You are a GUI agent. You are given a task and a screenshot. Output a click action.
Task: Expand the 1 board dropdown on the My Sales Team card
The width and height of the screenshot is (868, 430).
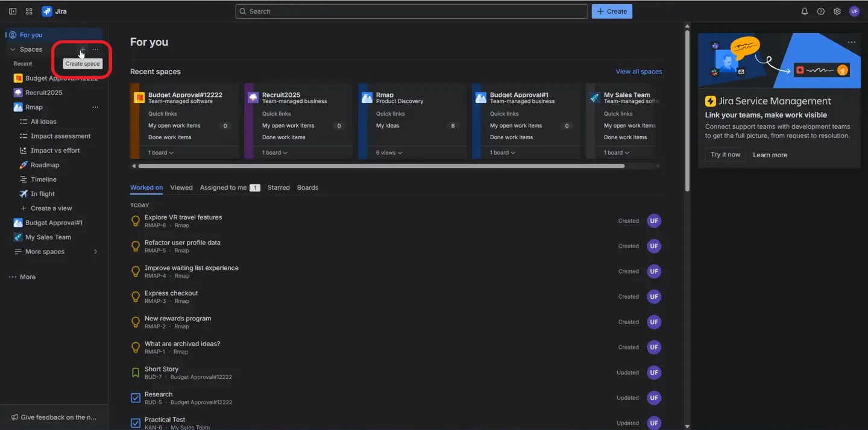pos(617,152)
